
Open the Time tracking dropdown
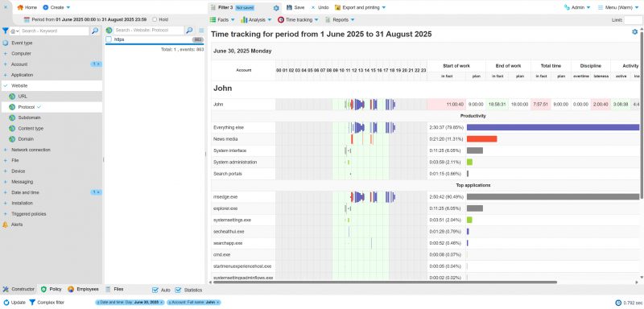click(x=298, y=19)
